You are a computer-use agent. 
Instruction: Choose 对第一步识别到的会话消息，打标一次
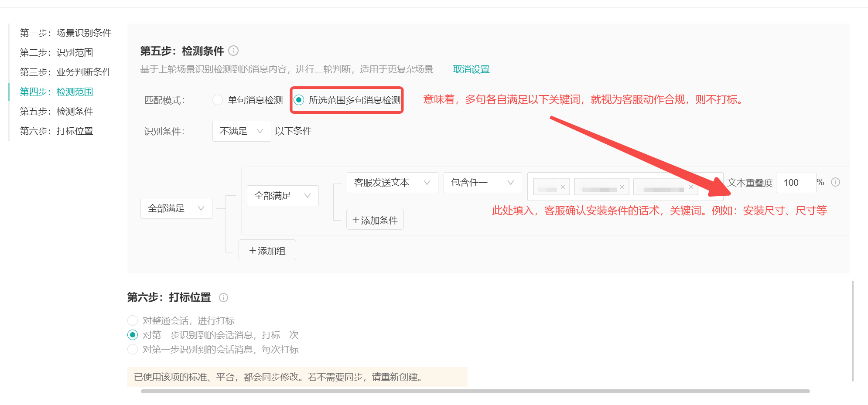pos(133,335)
